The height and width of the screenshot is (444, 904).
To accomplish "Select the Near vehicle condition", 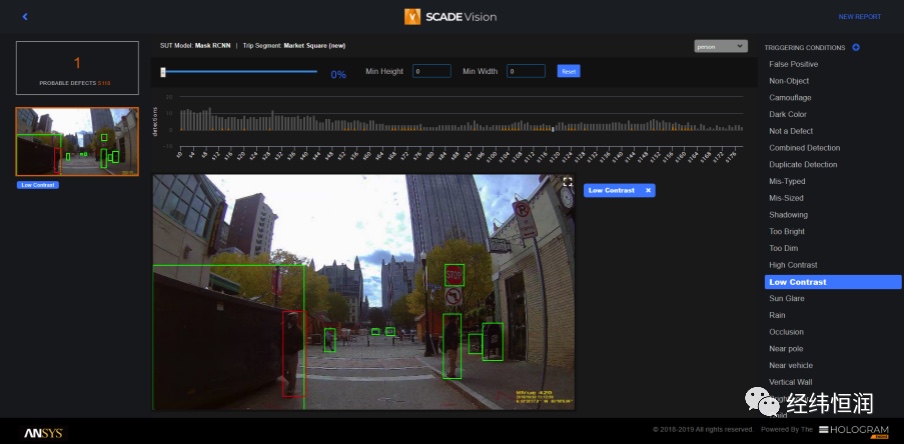I will click(x=790, y=365).
